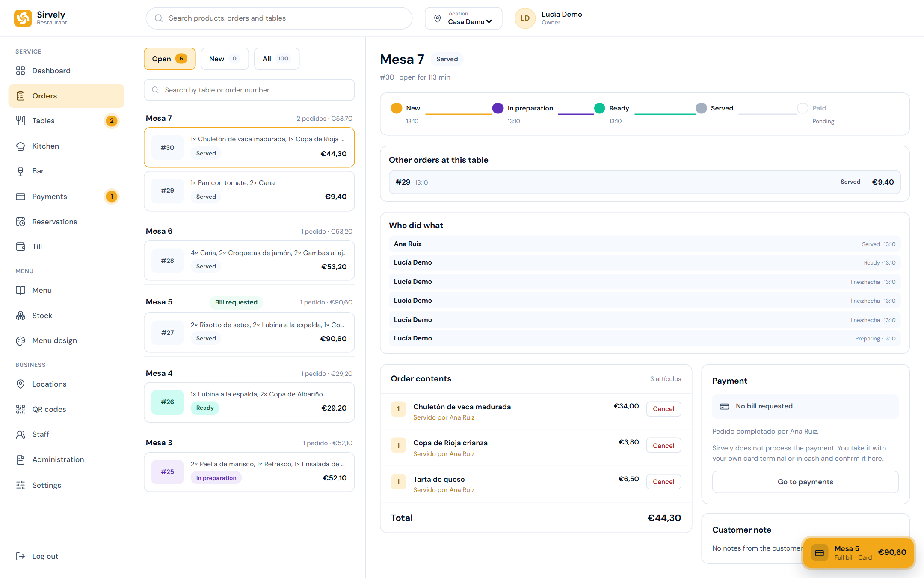Open order #25 in preparation
The height and width of the screenshot is (578, 924).
[x=249, y=472]
